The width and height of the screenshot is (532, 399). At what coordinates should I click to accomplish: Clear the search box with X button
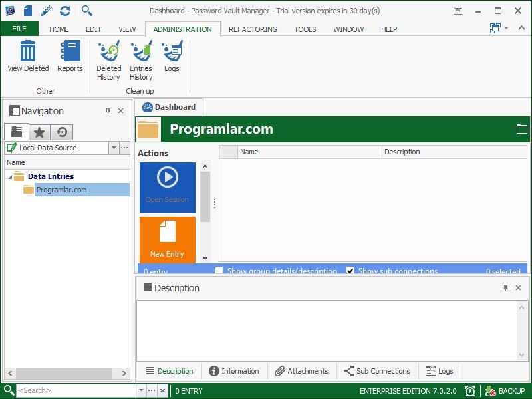click(x=163, y=390)
